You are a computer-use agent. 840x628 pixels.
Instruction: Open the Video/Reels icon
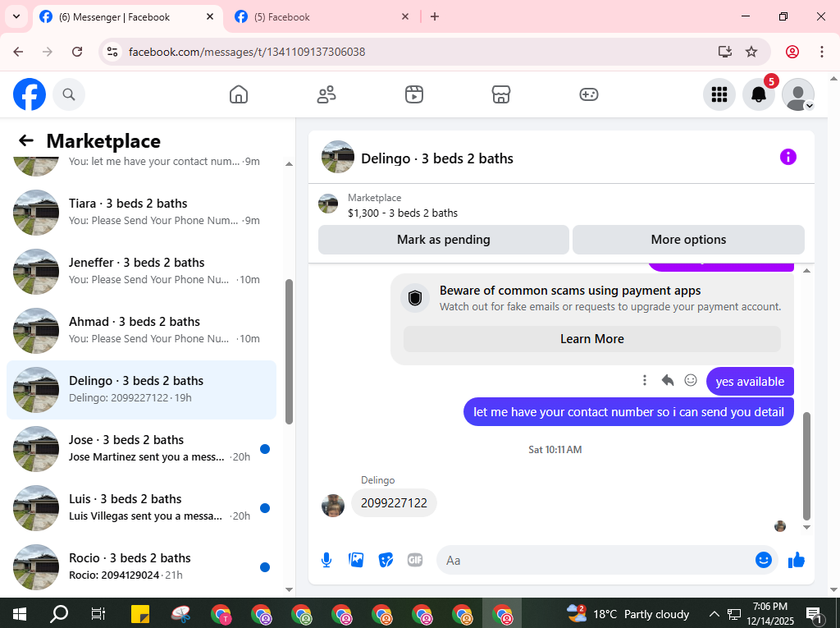[x=414, y=94]
